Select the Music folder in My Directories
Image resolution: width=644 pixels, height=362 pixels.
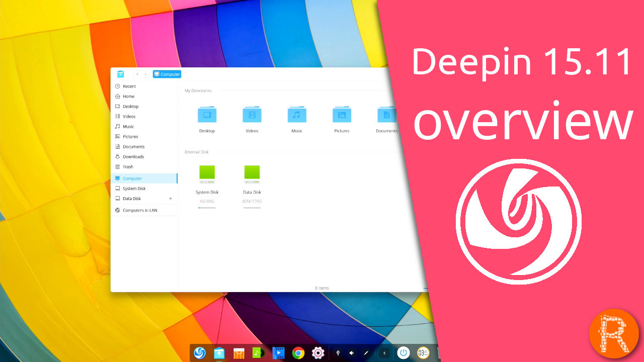click(297, 115)
